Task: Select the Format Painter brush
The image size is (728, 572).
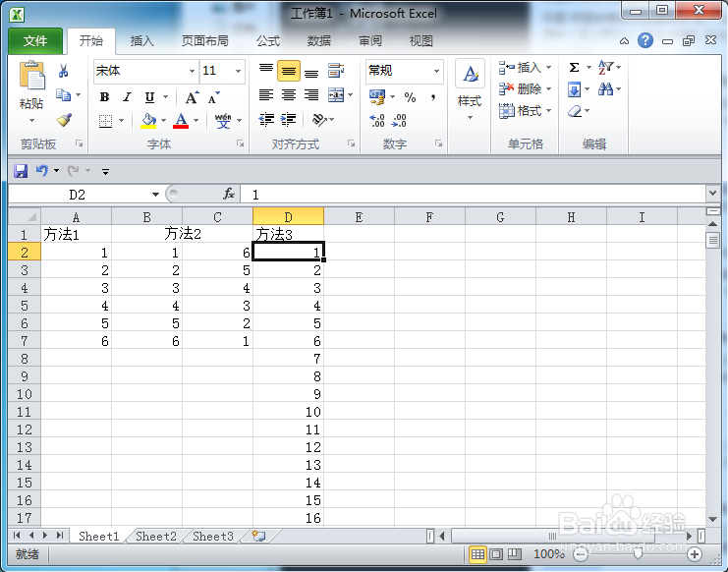Action: 64,120
